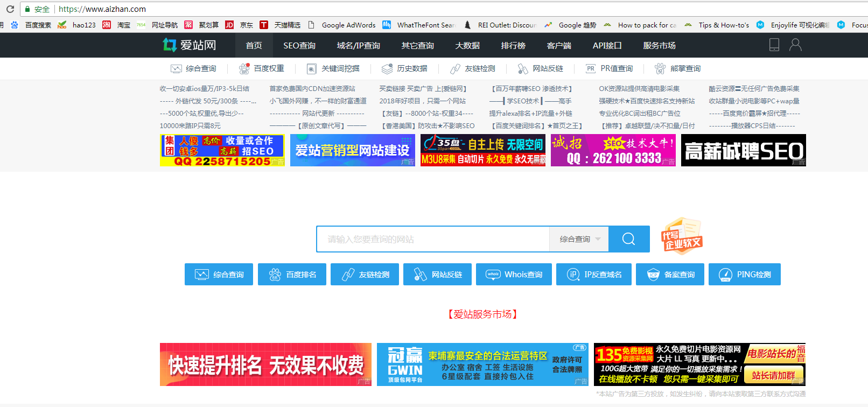The image size is (868, 407).
Task: Open the 爱站营销型网站建设 banner
Action: pyautogui.click(x=353, y=150)
